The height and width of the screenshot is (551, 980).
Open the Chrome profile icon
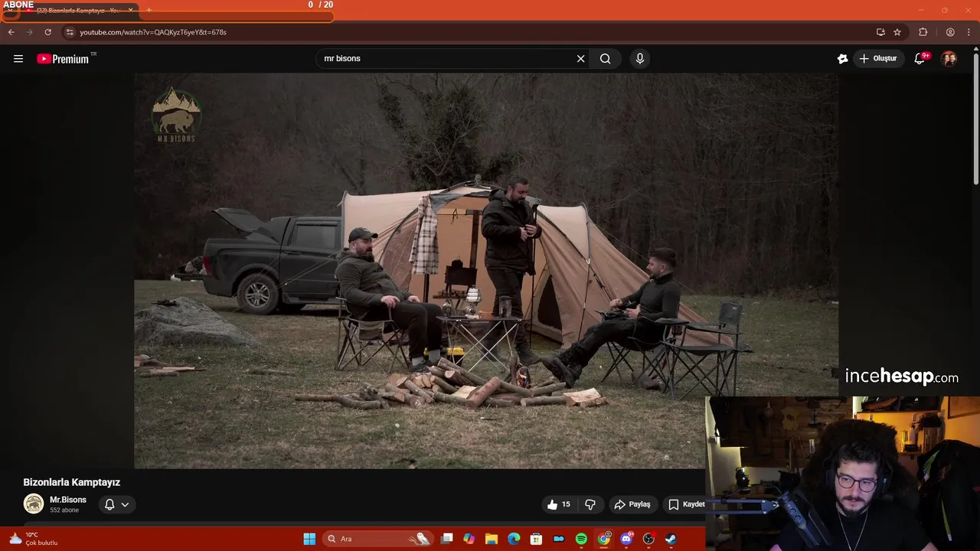point(950,32)
